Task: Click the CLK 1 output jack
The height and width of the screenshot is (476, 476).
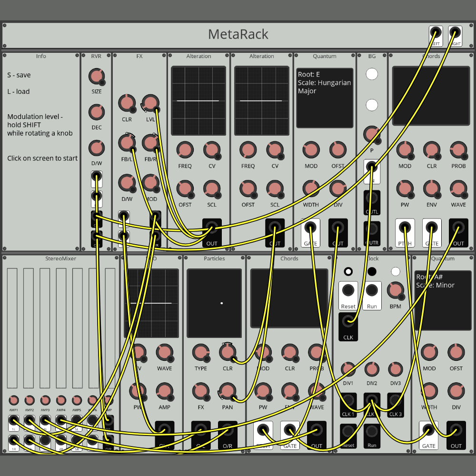Action: pyautogui.click(x=348, y=401)
